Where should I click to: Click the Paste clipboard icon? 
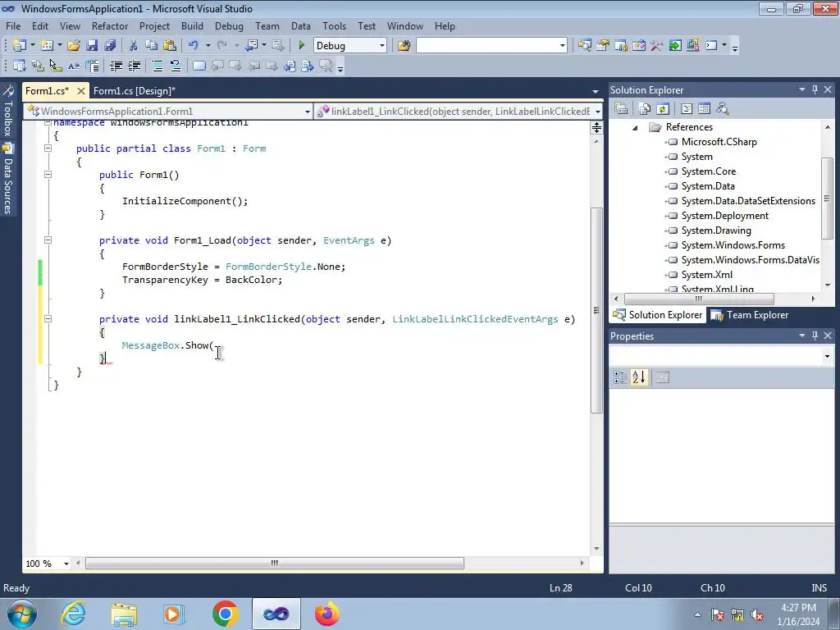click(x=170, y=46)
